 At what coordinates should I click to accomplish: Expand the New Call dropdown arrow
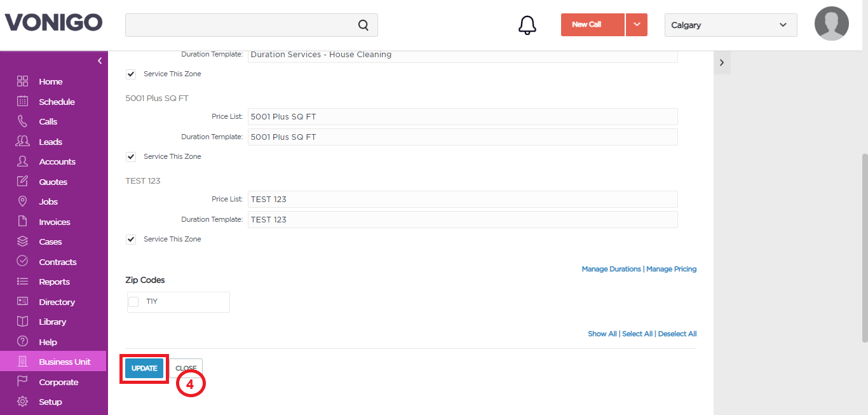(x=637, y=25)
